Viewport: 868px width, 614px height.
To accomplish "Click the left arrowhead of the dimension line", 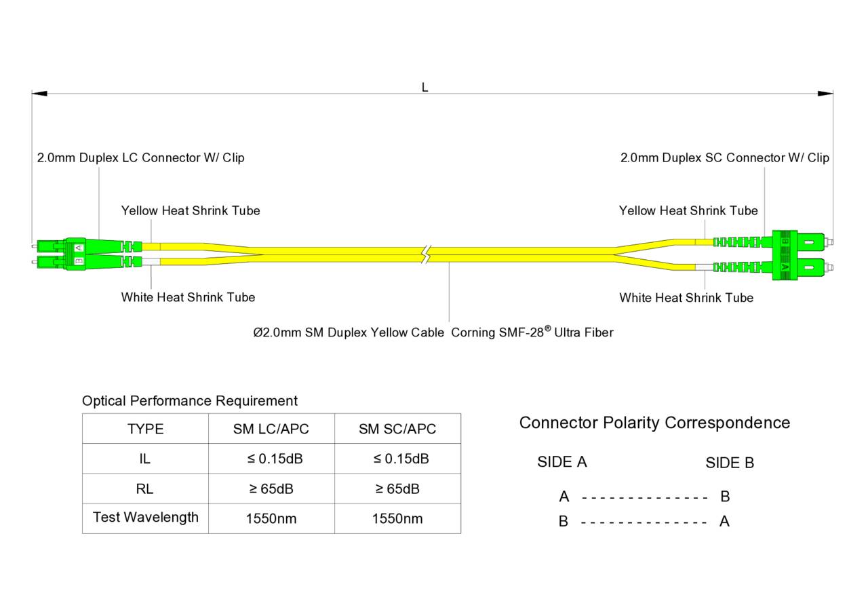I will pyautogui.click(x=39, y=93).
